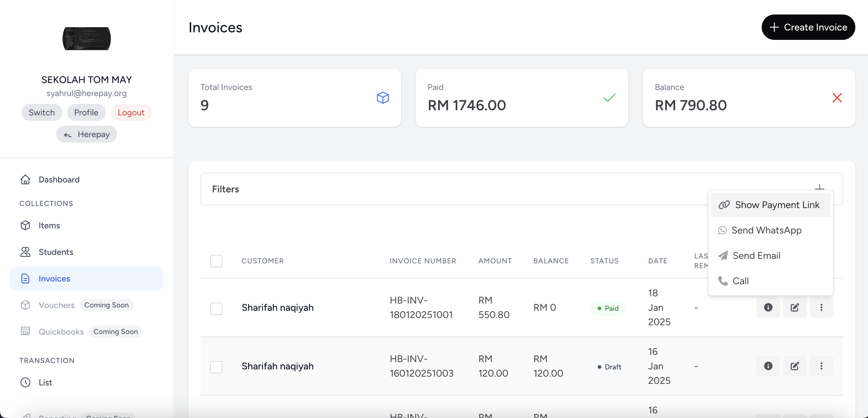The width and height of the screenshot is (868, 418).
Task: Open the Invoices document icon
Action: pos(25,278)
